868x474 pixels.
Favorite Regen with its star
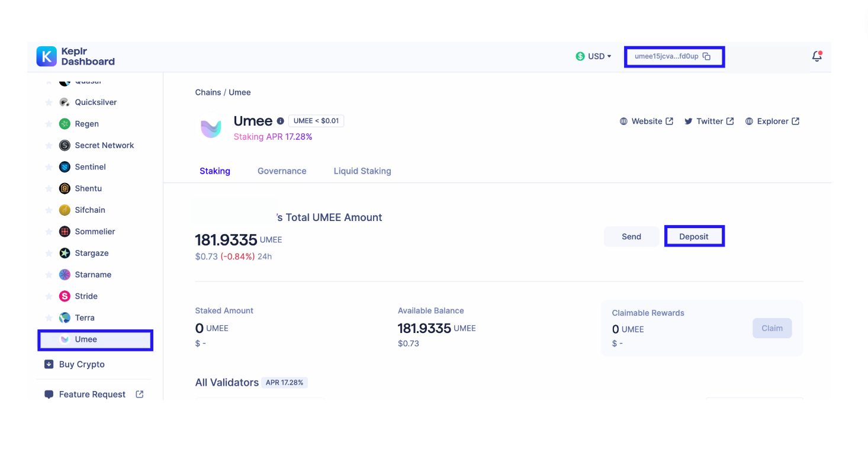click(49, 124)
